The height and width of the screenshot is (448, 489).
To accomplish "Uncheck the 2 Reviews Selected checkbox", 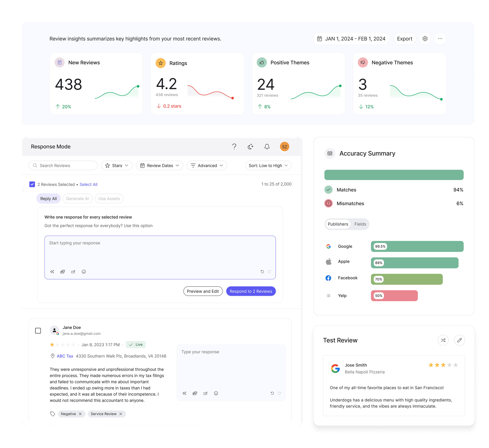I will [32, 184].
